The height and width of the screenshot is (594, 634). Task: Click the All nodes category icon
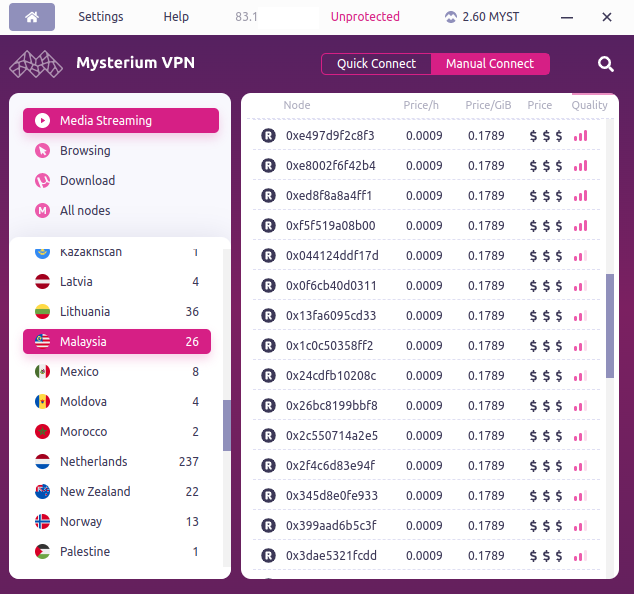point(43,211)
